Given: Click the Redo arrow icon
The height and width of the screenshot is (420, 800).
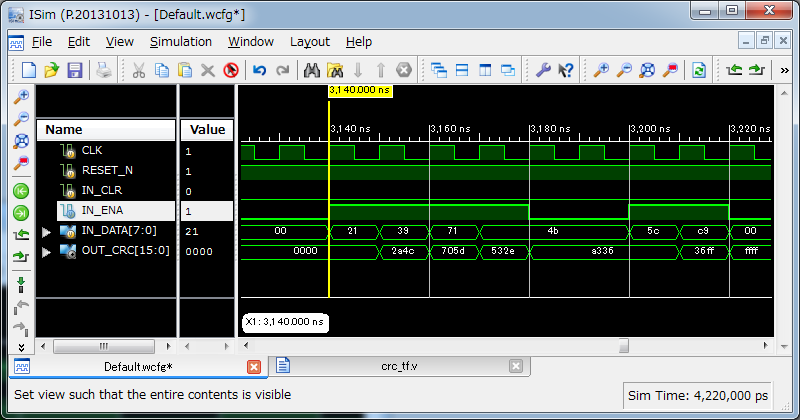Looking at the screenshot, I should (283, 70).
